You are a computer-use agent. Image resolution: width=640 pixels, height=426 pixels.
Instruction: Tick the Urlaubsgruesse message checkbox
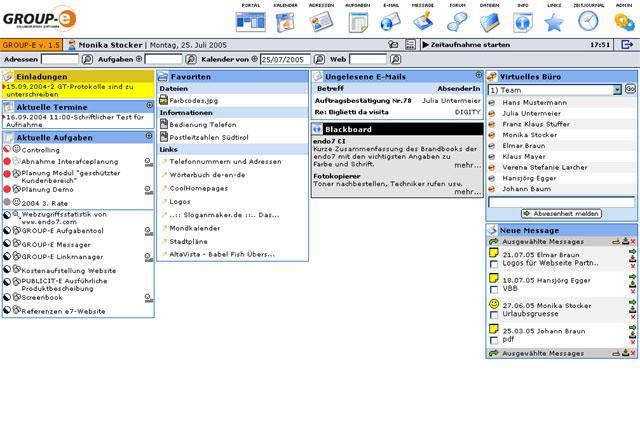494,315
